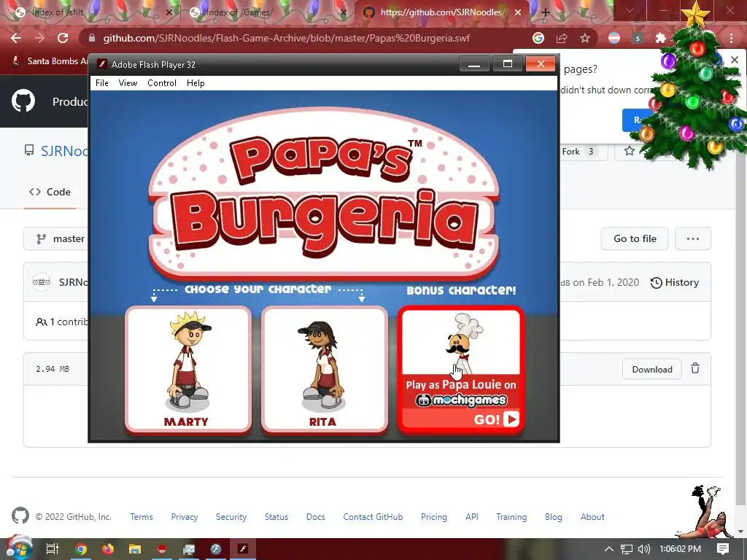Go back using the browser back arrow
The width and height of the screenshot is (747, 560).
coord(16,38)
